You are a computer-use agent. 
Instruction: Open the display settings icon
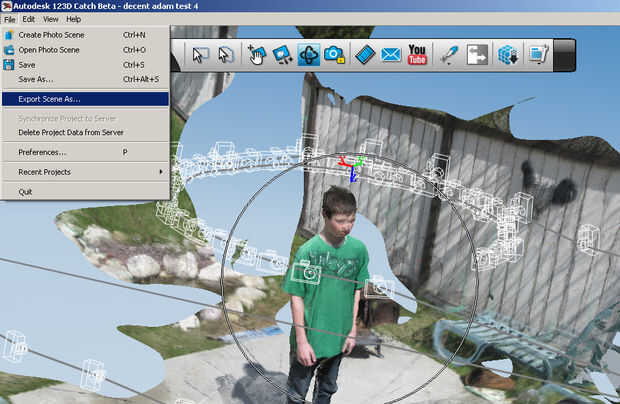point(538,55)
